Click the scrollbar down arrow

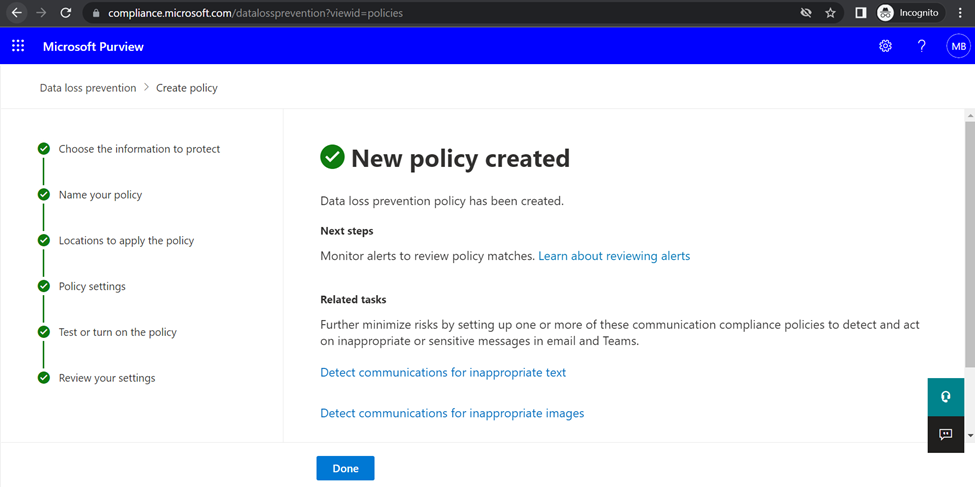[969, 435]
